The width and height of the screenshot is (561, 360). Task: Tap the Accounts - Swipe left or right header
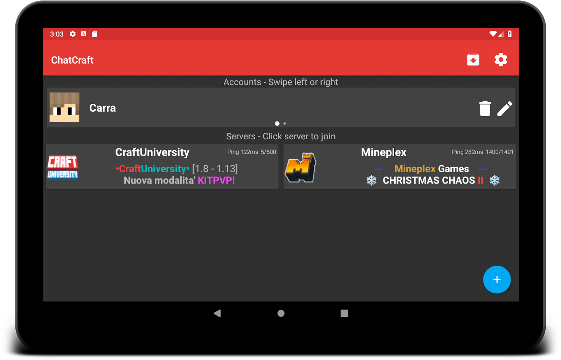tap(281, 82)
